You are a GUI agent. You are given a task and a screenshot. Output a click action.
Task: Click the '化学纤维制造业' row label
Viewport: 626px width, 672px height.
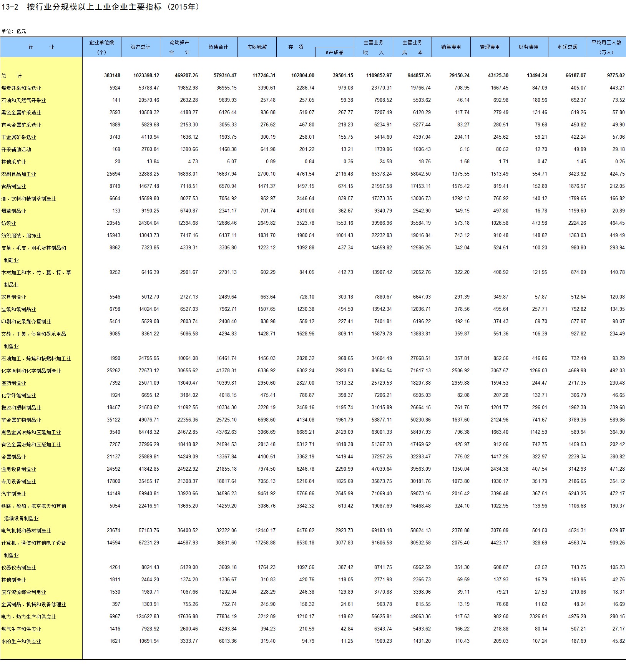(19, 395)
